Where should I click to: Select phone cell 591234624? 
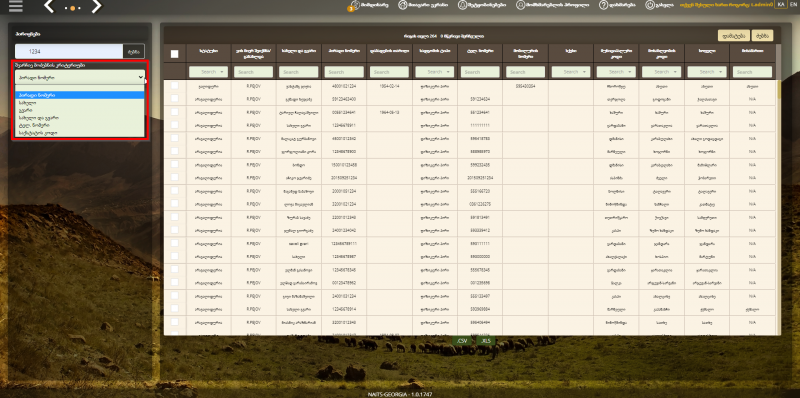tap(480, 99)
